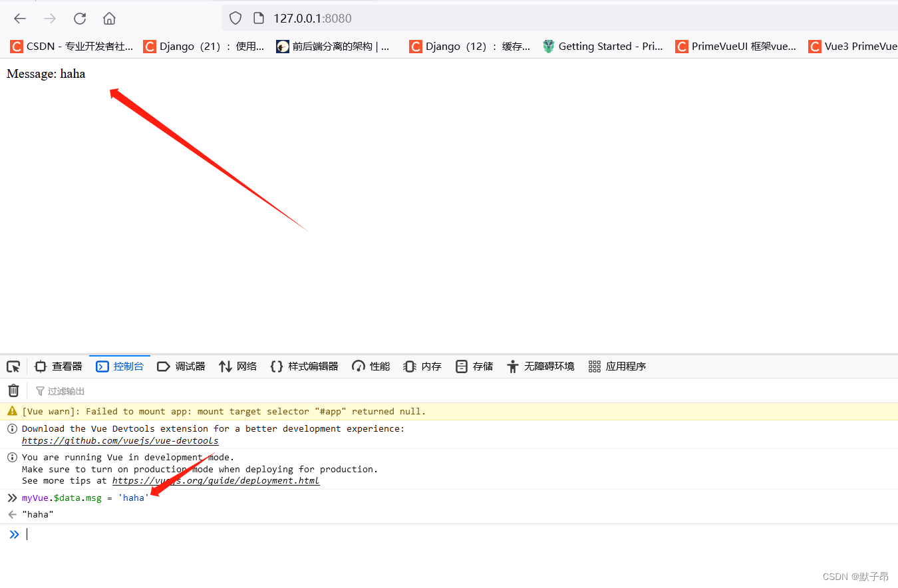This screenshot has width=898, height=588.
Task: Switch to the 调试器 debugger tab
Action: coord(181,367)
